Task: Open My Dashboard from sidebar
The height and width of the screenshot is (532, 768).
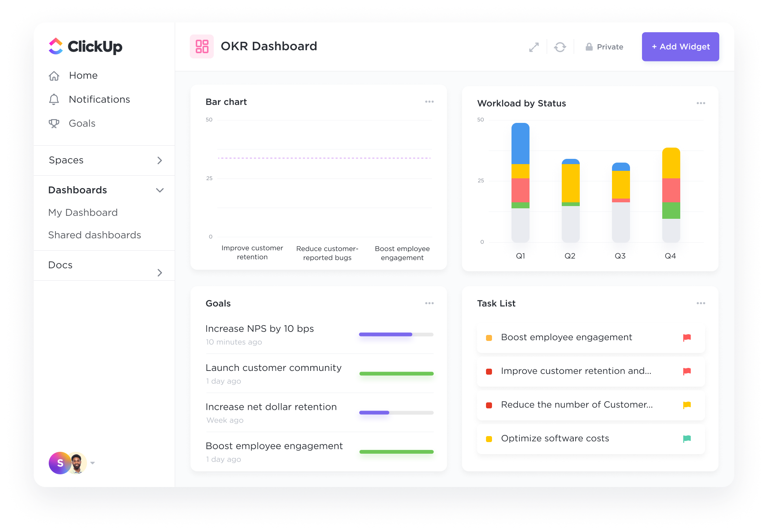Action: coord(83,212)
